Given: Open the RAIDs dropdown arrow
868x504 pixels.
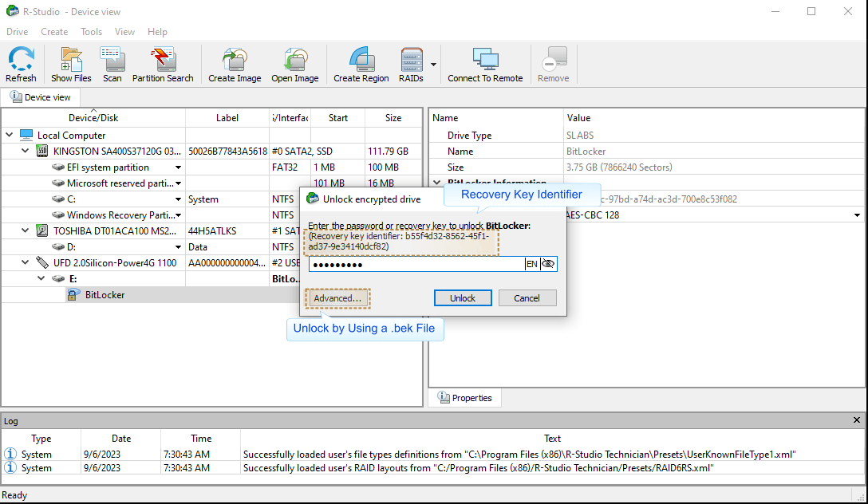Looking at the screenshot, I should point(433,64).
